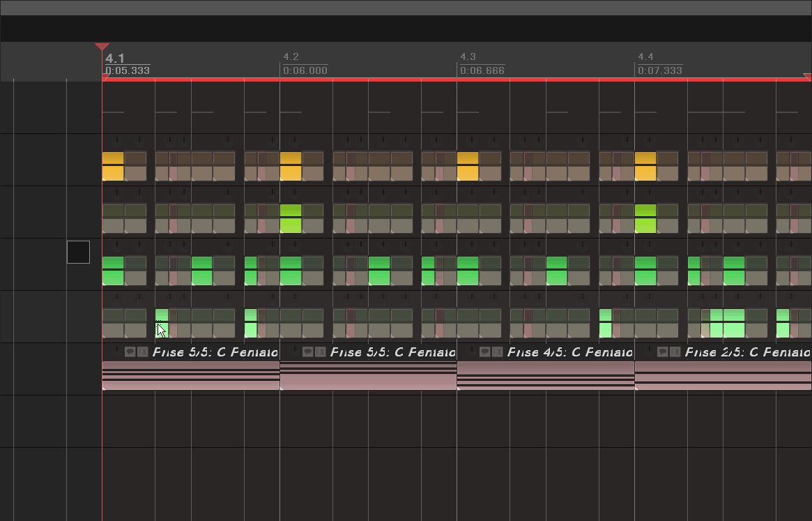Open FX icon on clip starting at 4.2
This screenshot has height=521, width=812.
(x=320, y=352)
